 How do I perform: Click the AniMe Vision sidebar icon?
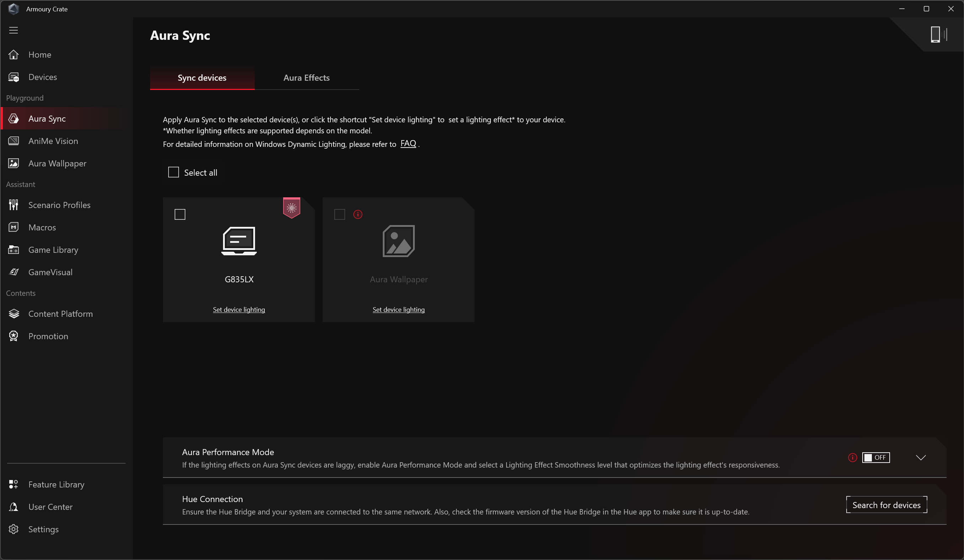click(14, 141)
